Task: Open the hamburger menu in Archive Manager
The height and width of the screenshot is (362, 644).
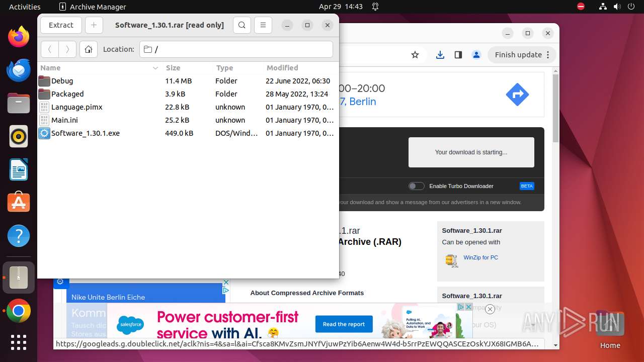Action: (263, 25)
